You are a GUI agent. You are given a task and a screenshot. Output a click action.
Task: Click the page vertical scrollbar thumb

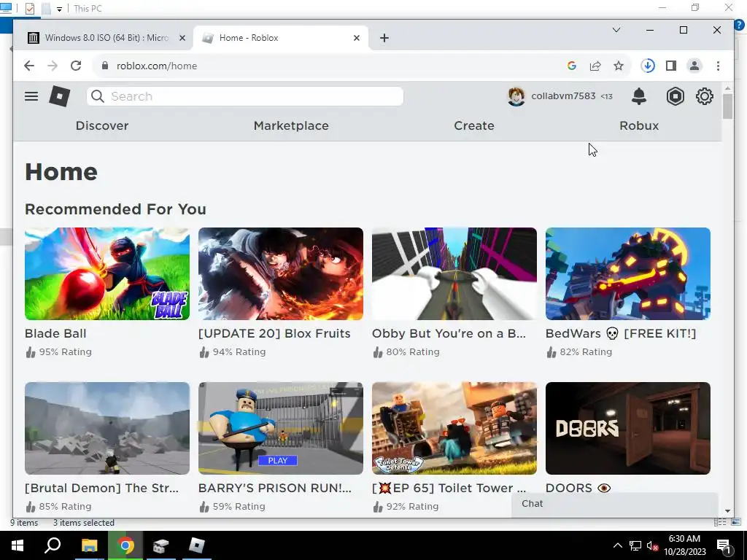(x=727, y=106)
